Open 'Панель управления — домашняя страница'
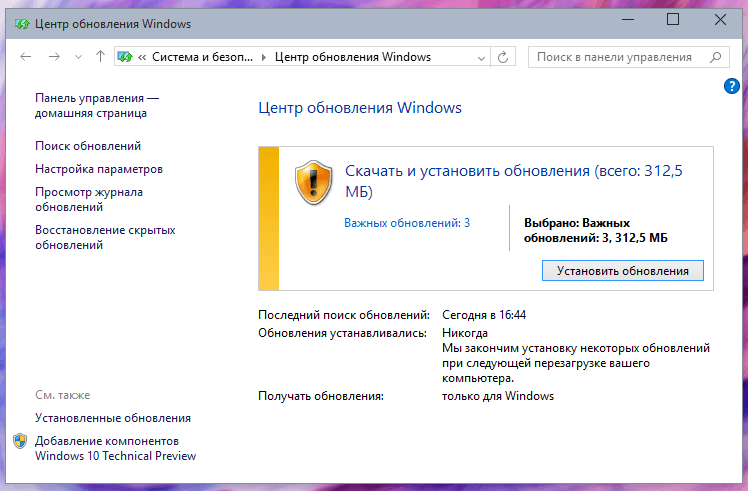 [97, 105]
